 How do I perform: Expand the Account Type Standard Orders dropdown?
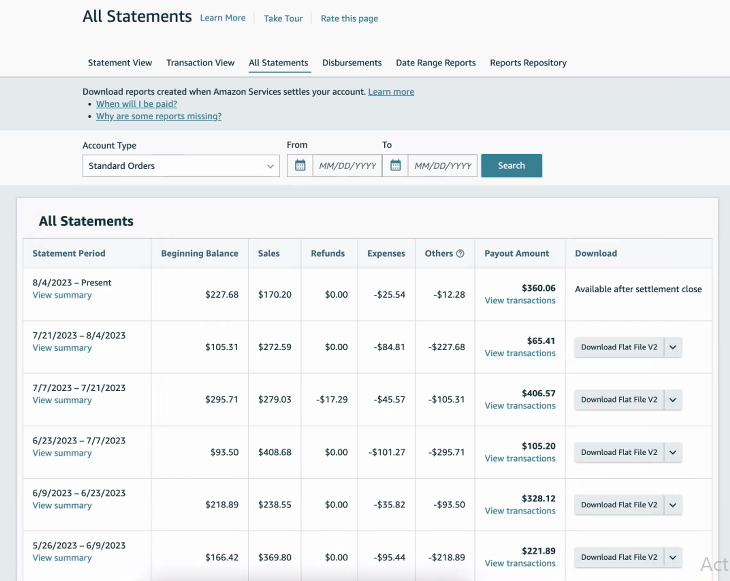[180, 166]
